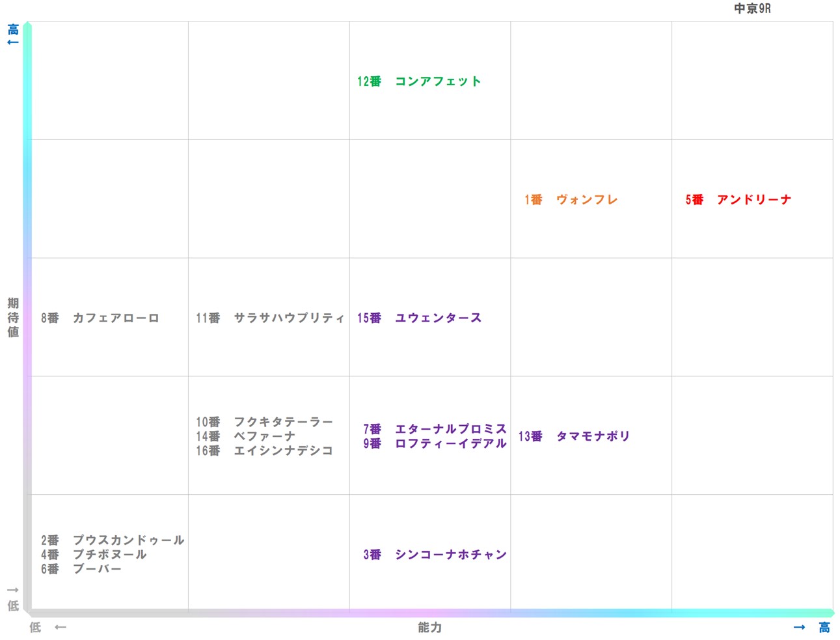Click the 能力 horizontal axis label
The height and width of the screenshot is (640, 840).
click(429, 628)
